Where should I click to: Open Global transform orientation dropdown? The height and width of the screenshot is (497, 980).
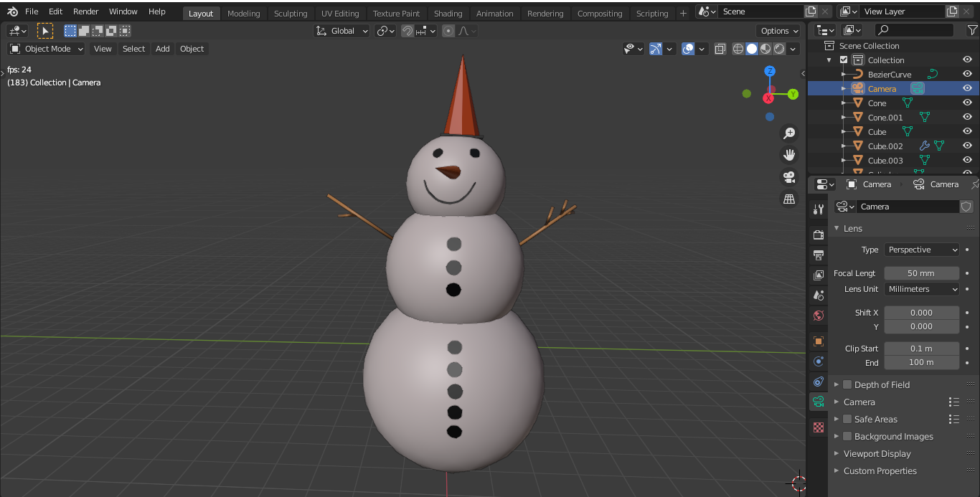coord(342,31)
